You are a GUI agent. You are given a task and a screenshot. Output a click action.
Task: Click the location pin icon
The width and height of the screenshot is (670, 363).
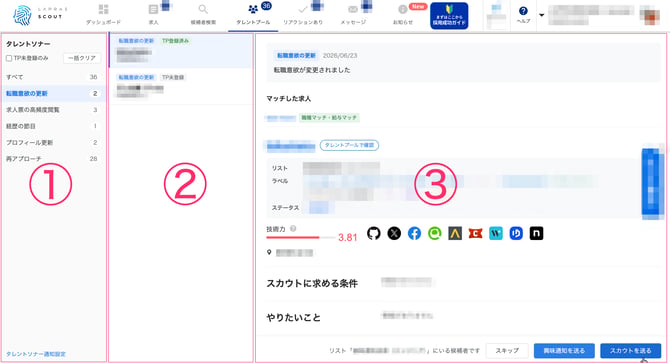pyautogui.click(x=269, y=252)
